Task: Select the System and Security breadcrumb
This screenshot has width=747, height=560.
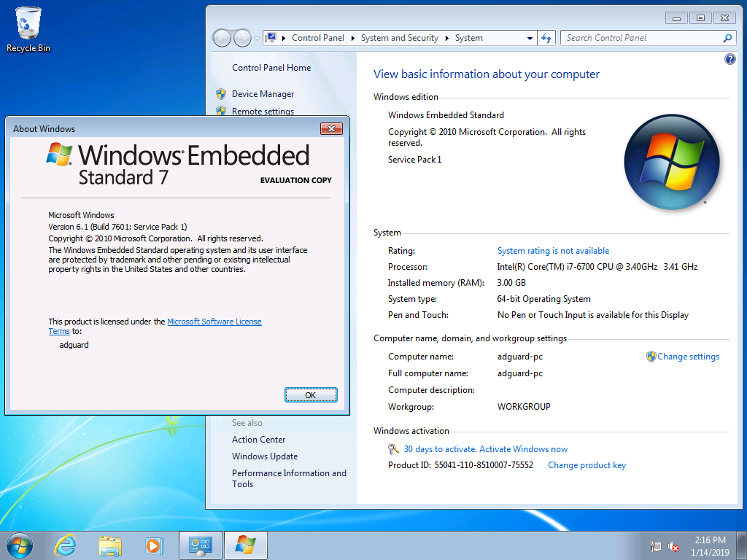Action: coord(399,38)
